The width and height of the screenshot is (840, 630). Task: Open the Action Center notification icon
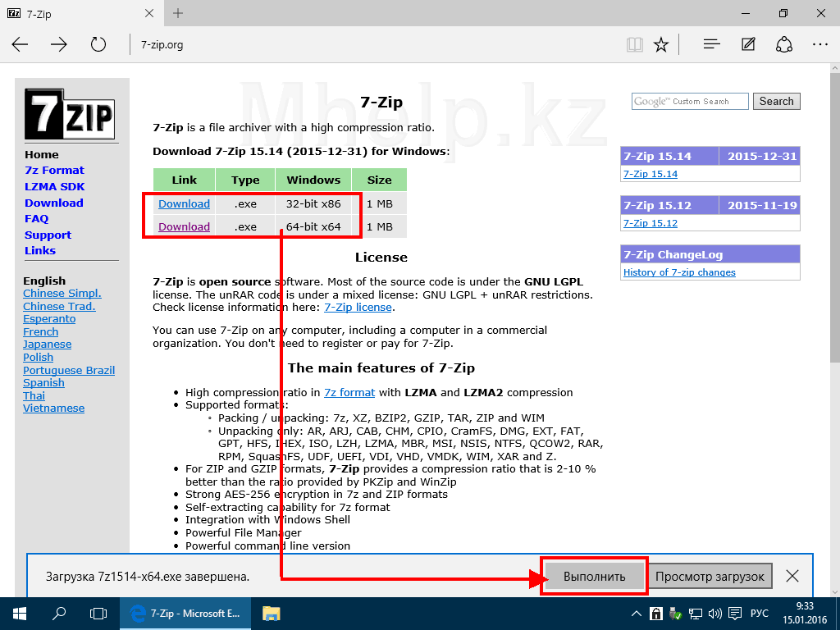(x=735, y=614)
